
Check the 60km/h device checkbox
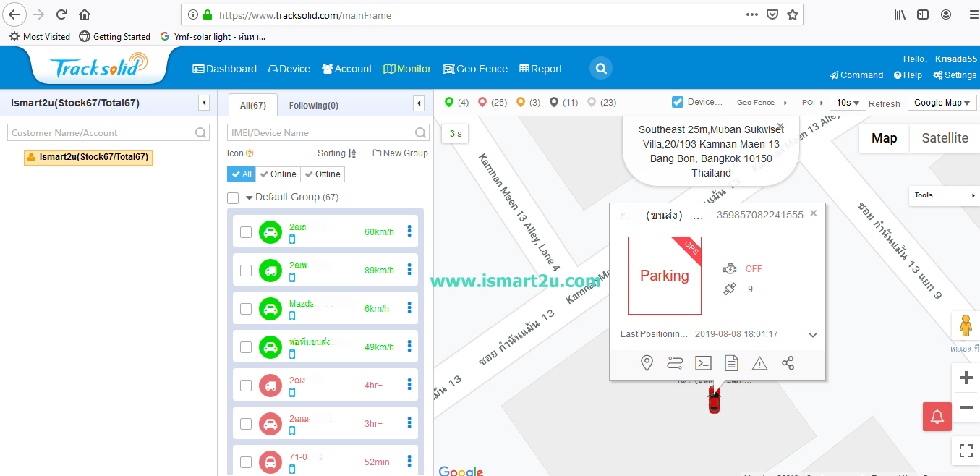(x=246, y=232)
